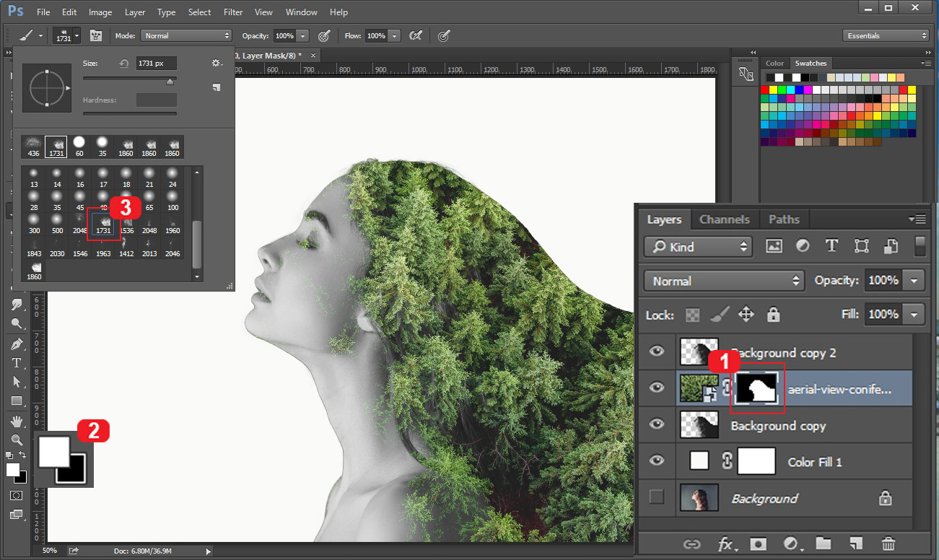Restore brush to original size

pos(123,64)
